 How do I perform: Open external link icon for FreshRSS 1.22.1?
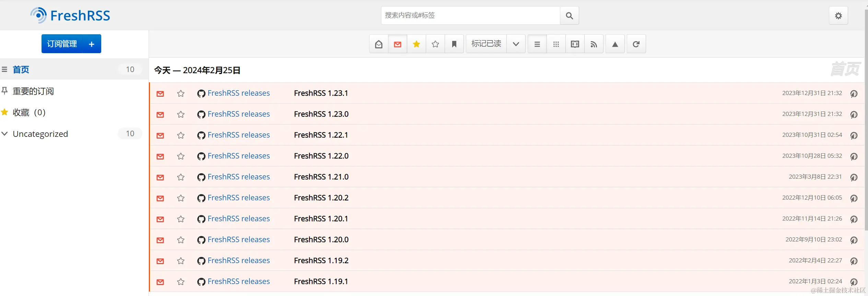tap(854, 135)
